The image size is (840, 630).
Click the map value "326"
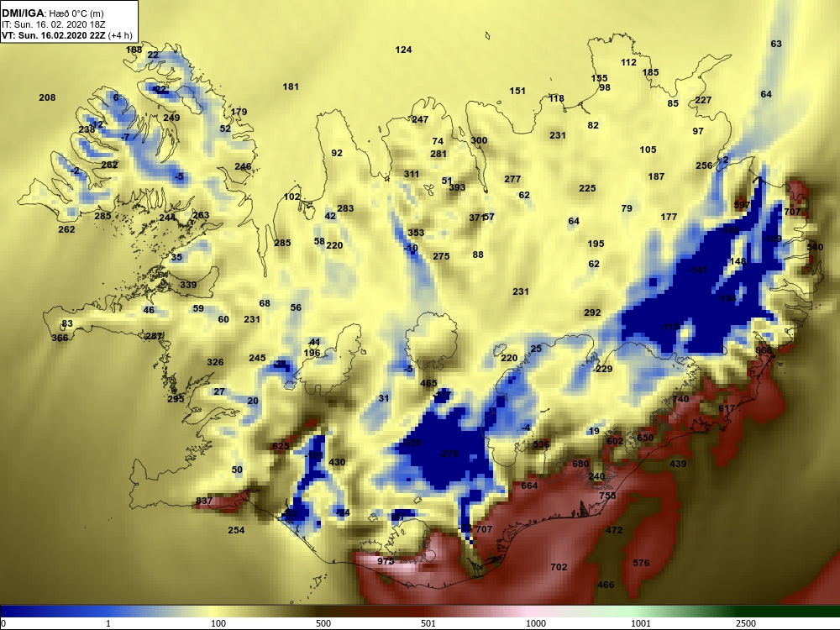(x=215, y=362)
